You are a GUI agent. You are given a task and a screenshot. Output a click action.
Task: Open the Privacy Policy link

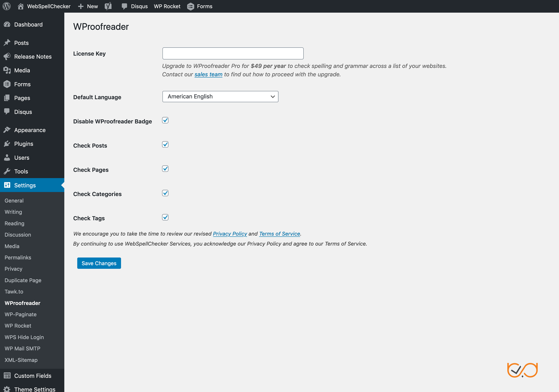230,234
